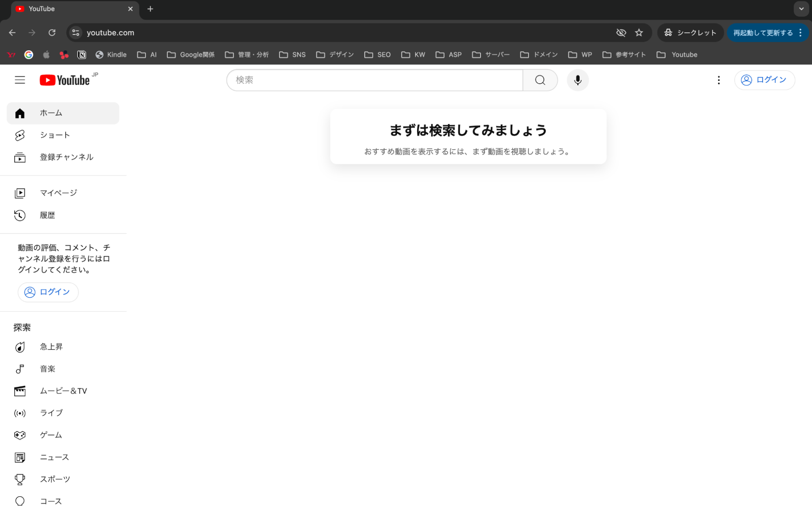Viewport: 812px width, 506px height.
Task: Toggle the hamburger guide menu
Action: 20,80
